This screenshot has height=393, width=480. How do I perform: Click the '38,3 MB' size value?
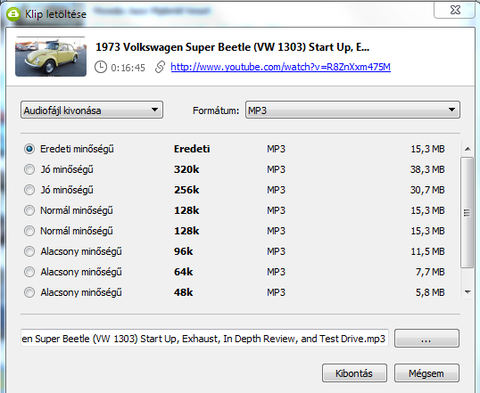[x=427, y=169]
